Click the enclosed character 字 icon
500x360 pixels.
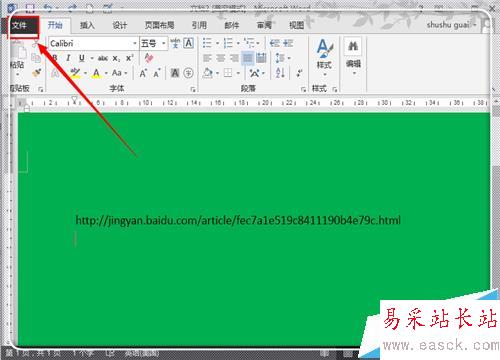188,73
